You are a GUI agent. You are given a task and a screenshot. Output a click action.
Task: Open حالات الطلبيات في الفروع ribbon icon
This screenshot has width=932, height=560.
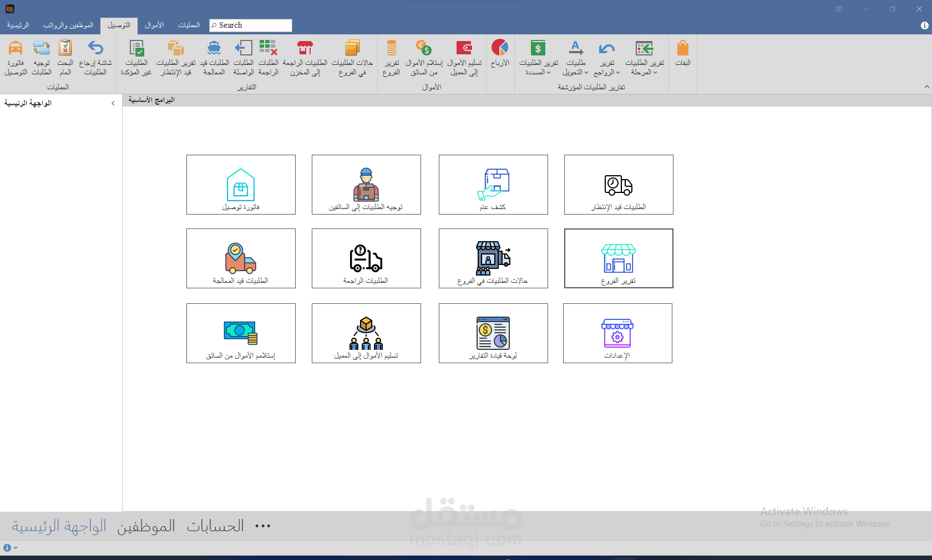click(x=352, y=48)
